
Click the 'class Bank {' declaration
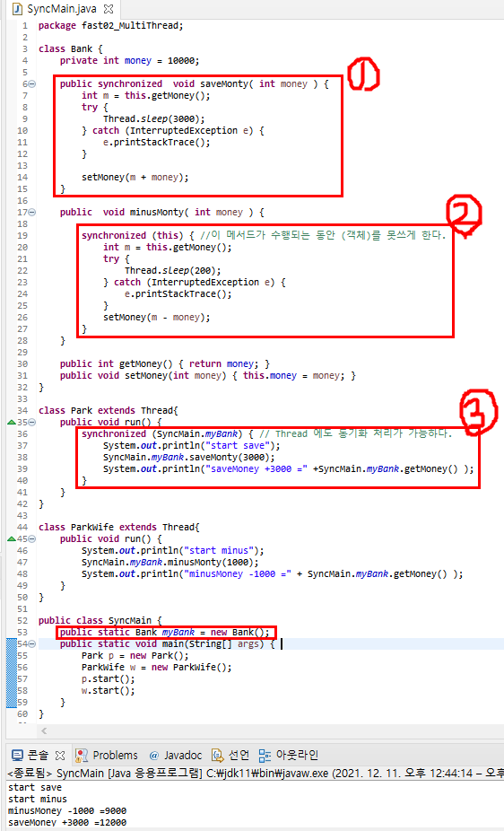pyautogui.click(x=71, y=48)
